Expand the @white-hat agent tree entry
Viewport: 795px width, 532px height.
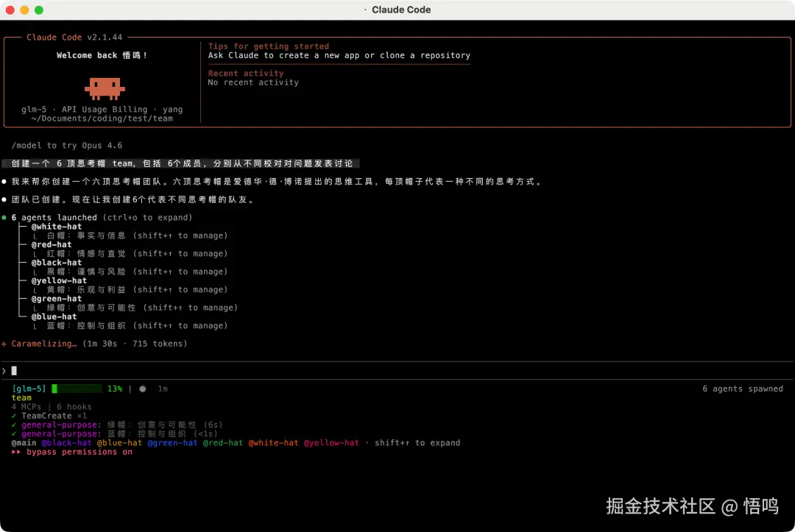pyautogui.click(x=56, y=227)
